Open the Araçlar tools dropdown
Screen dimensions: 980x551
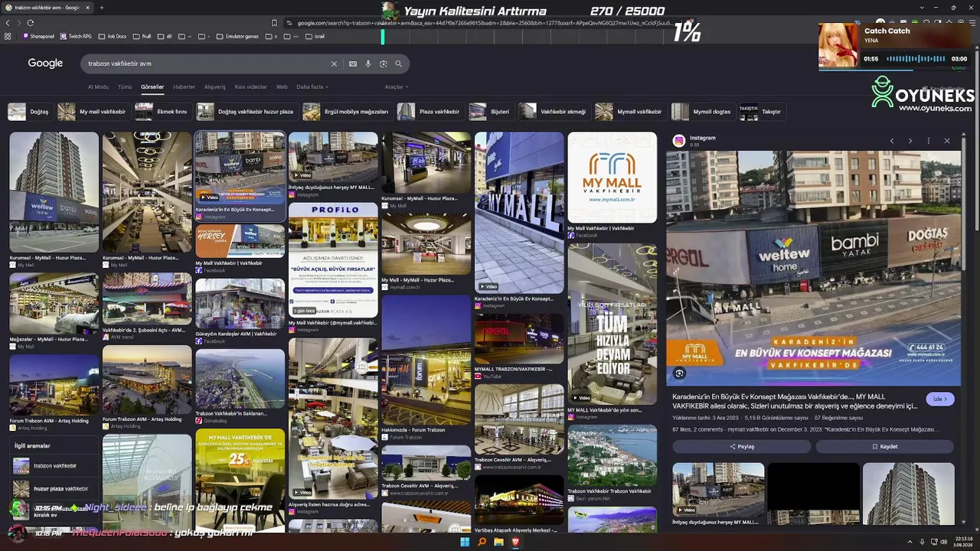(x=395, y=87)
